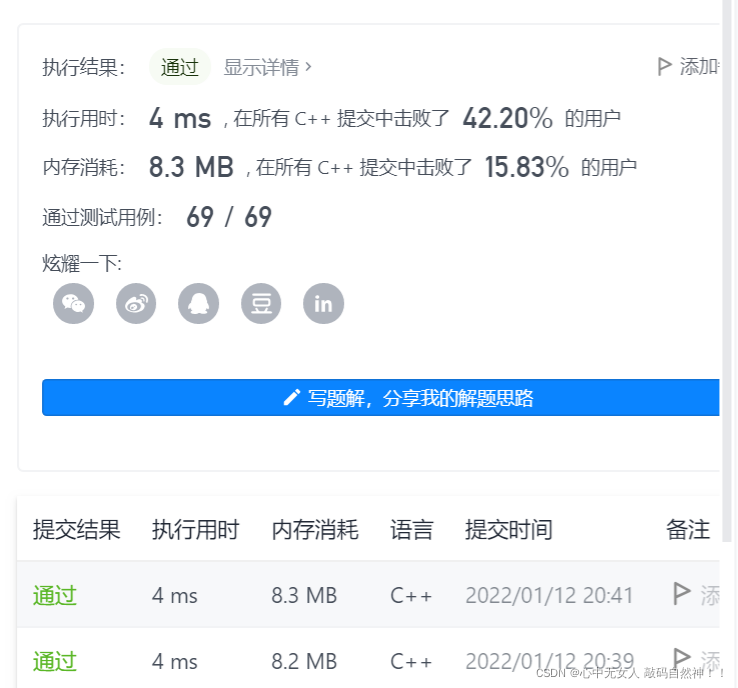738x688 pixels.
Task: Click the 备注 column header
Action: [x=688, y=529]
